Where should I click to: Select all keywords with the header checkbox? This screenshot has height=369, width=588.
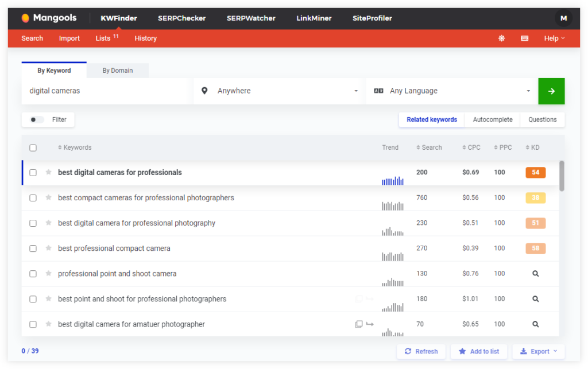pos(33,147)
